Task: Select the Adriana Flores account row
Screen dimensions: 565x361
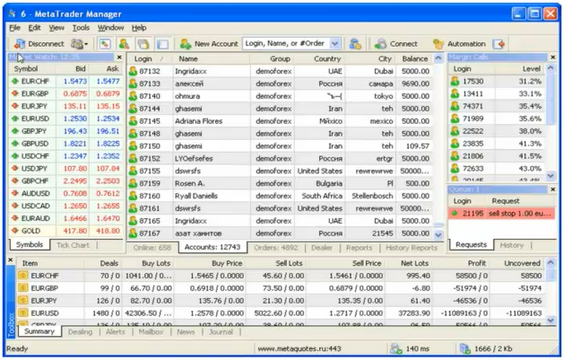Action: pos(280,121)
